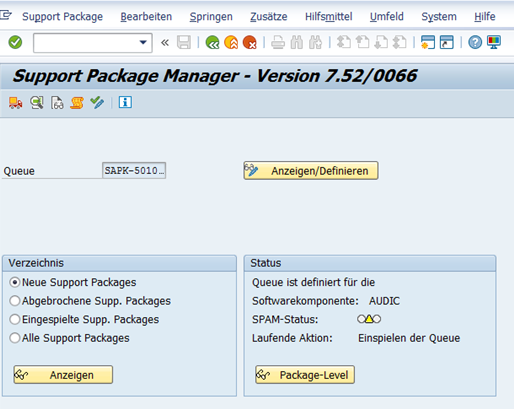Collapse command field with double chevron

(165, 42)
